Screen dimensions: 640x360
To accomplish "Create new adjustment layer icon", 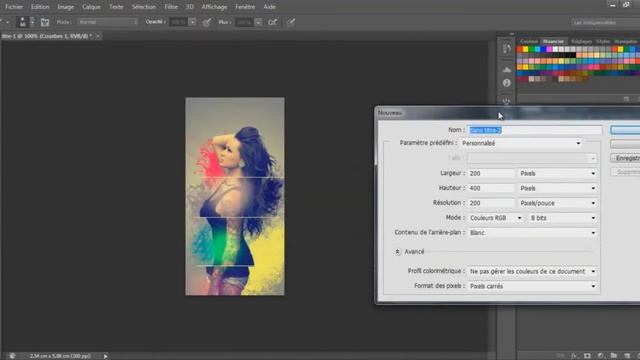I will point(600,356).
